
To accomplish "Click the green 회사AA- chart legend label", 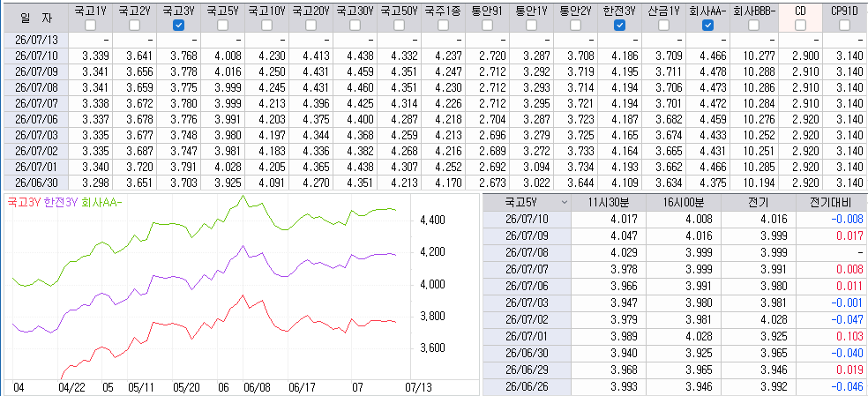I will tap(101, 203).
